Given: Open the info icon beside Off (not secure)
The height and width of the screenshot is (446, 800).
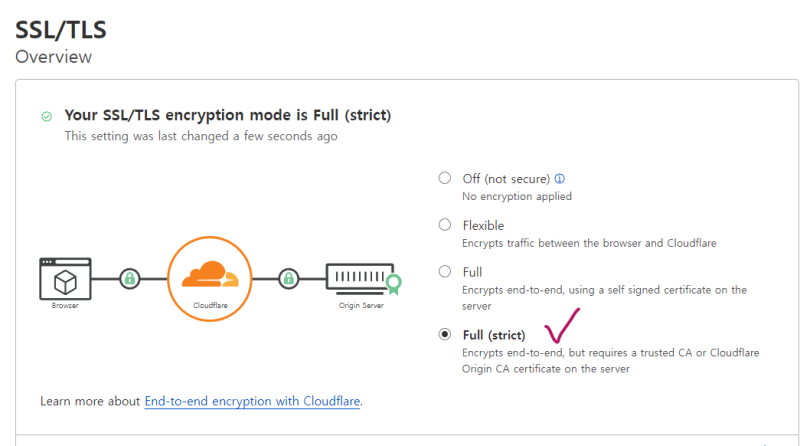Looking at the screenshot, I should pyautogui.click(x=559, y=179).
